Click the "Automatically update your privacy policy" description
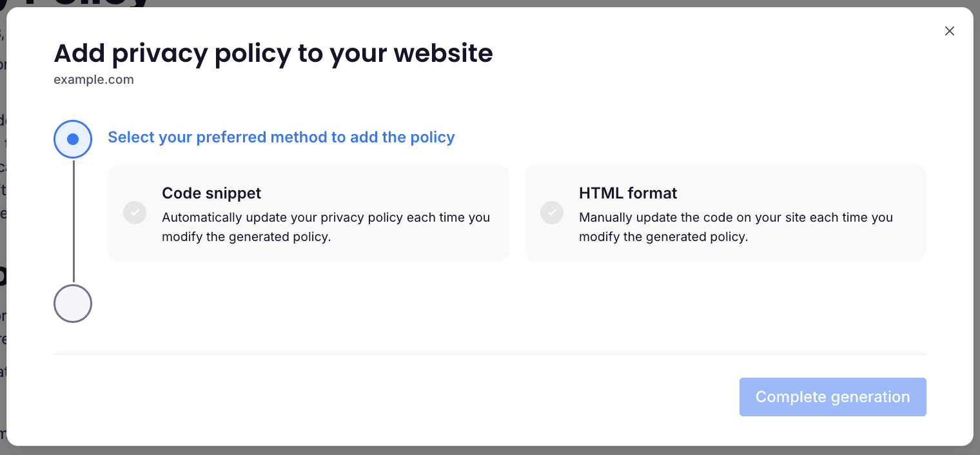Viewport: 980px width, 455px height. (326, 227)
